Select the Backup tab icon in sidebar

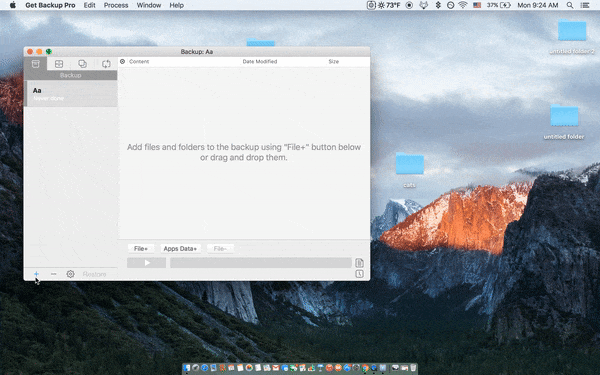36,64
